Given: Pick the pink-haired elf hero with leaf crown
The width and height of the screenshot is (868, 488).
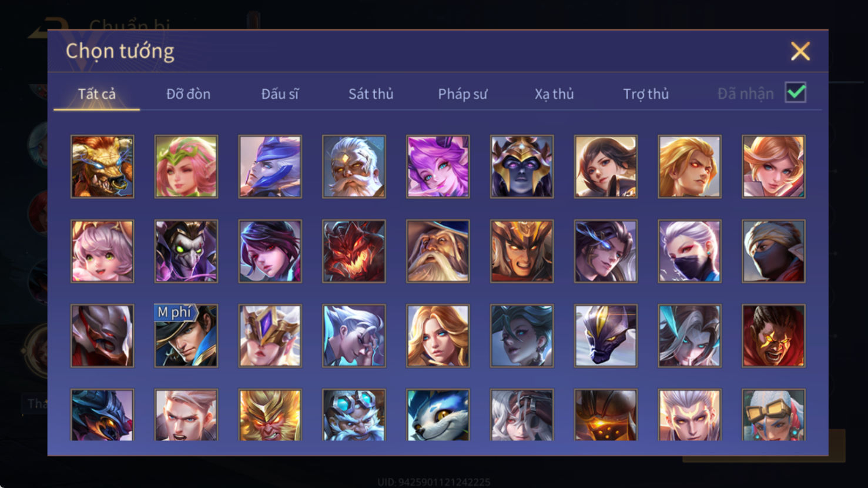Looking at the screenshot, I should point(186,166).
